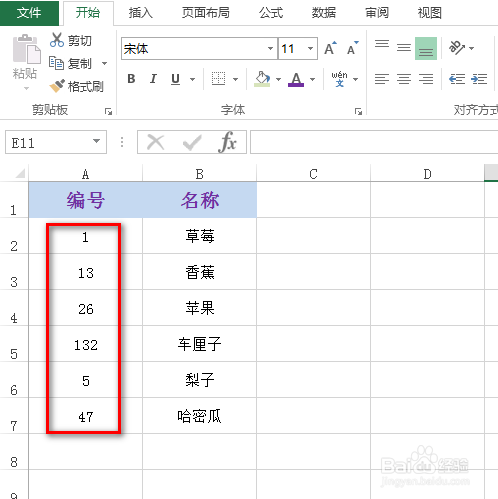
Task: Select cell containing 哈密瓜
Action: coord(200,416)
